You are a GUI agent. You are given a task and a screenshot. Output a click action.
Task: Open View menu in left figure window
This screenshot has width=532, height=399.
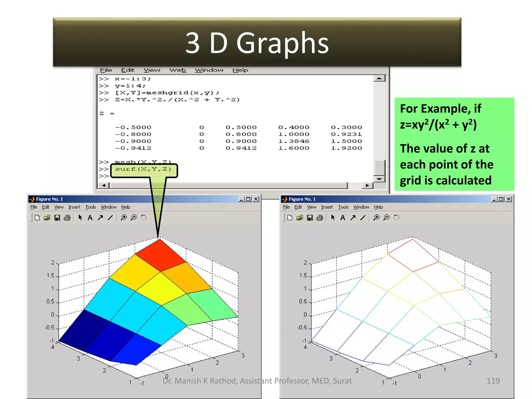[59, 207]
